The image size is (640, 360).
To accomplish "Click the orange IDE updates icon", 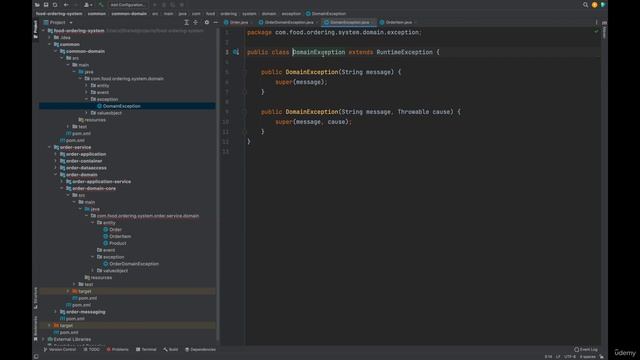I will pos(594,5).
